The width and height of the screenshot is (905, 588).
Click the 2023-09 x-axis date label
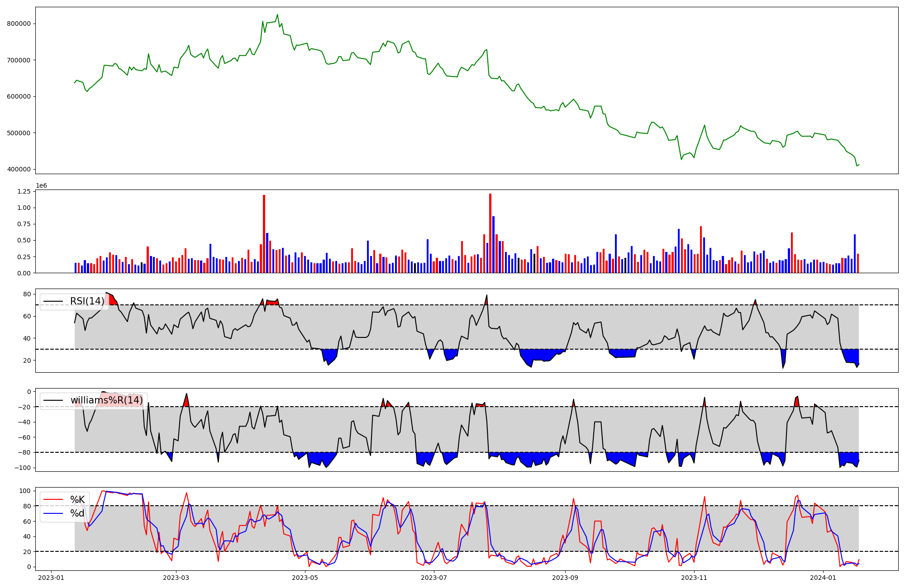pos(565,578)
